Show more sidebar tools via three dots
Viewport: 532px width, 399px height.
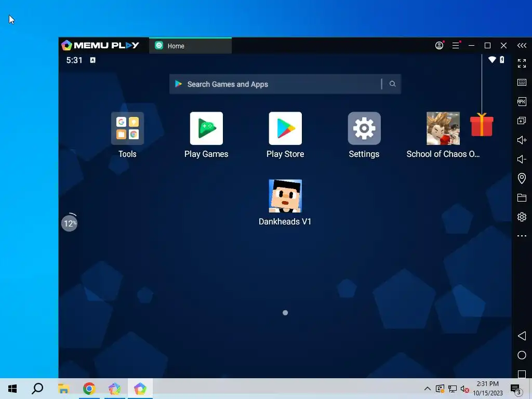pyautogui.click(x=522, y=236)
